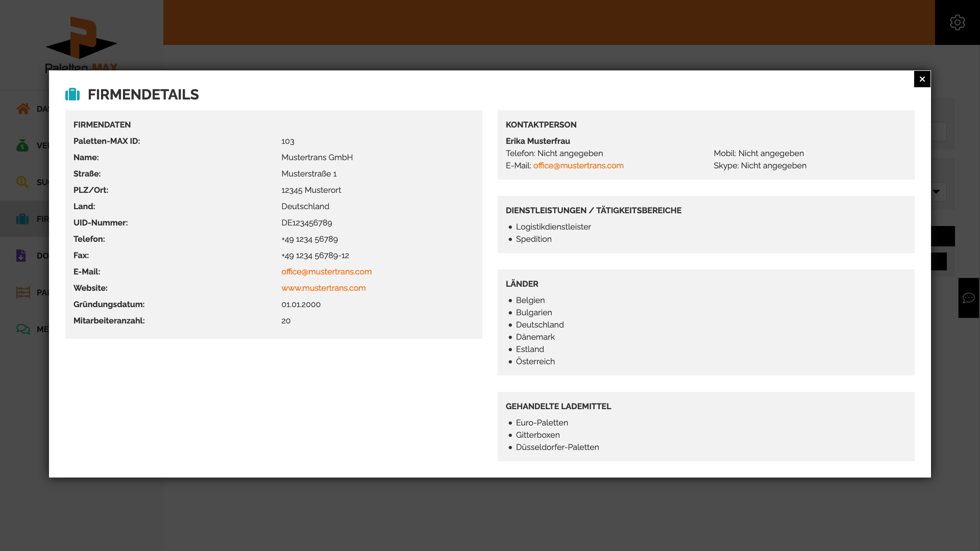This screenshot has width=980, height=551.
Task: Click the briefcase icon beside Firmendetails
Action: coord(72,94)
